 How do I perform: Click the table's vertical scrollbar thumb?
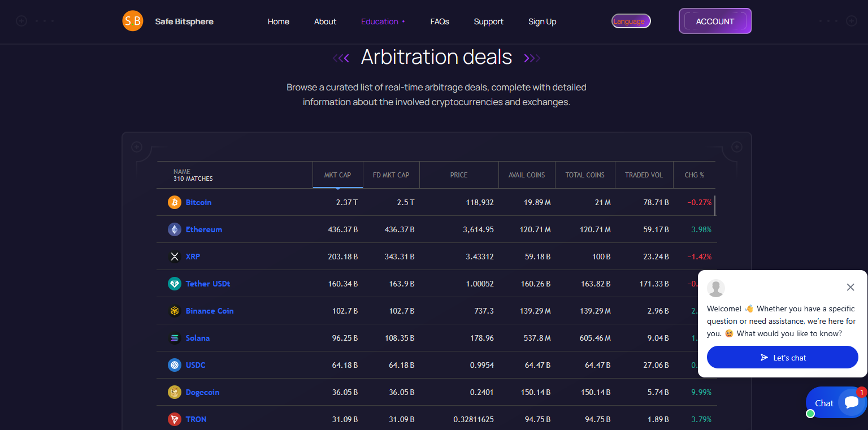[715, 205]
